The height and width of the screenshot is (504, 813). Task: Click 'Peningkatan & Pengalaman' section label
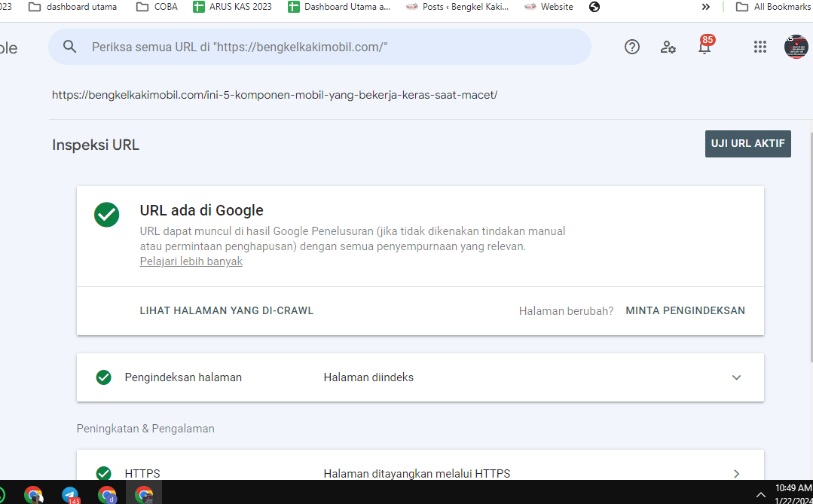pyautogui.click(x=145, y=429)
